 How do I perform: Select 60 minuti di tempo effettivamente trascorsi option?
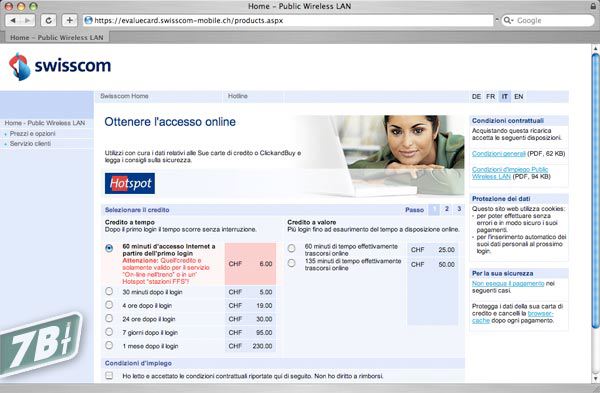[292, 248]
